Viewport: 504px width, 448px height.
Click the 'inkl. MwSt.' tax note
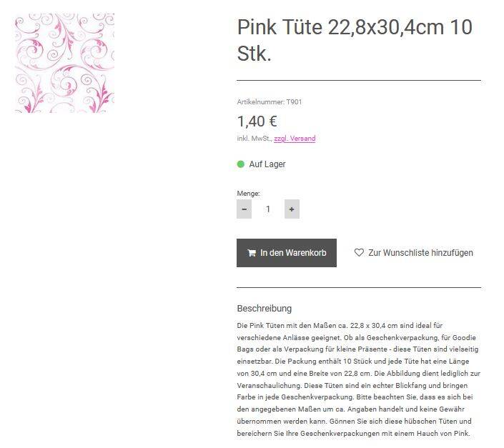click(254, 139)
